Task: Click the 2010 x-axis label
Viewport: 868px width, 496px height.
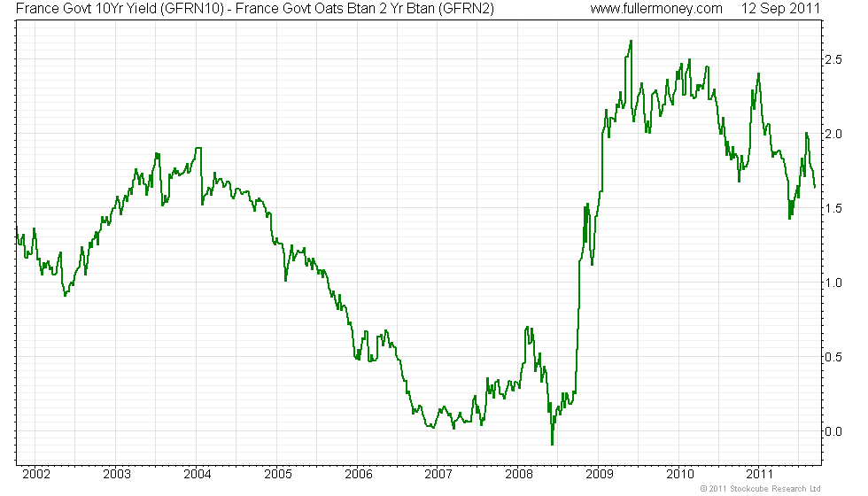Action: click(680, 474)
